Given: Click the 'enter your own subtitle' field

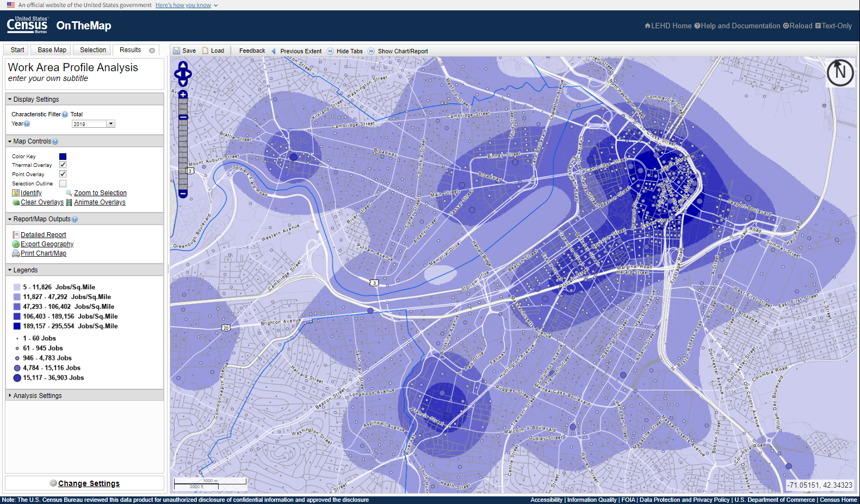Looking at the screenshot, I should tap(48, 78).
